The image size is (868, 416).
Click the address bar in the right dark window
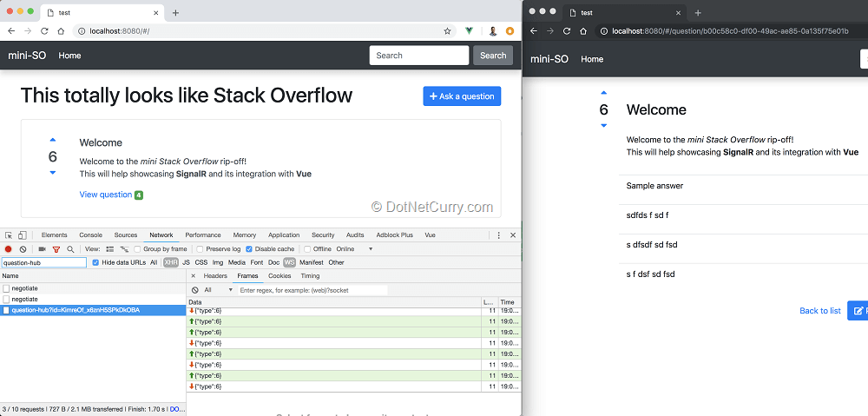[731, 31]
